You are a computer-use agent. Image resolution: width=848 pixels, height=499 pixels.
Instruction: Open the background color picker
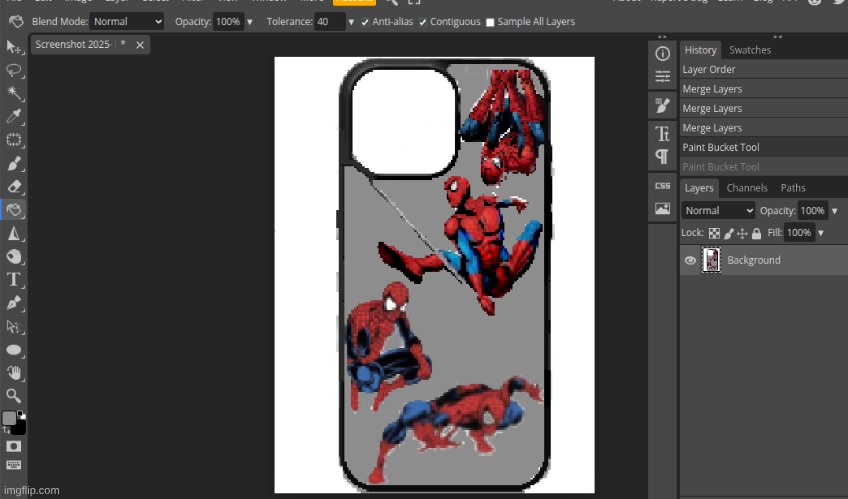click(x=19, y=429)
